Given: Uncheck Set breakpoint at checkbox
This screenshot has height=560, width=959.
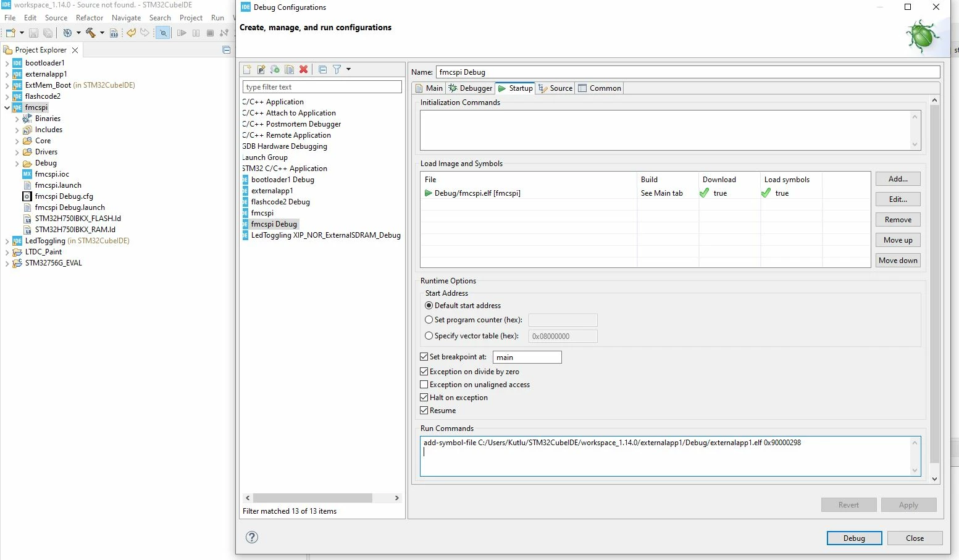Looking at the screenshot, I should [x=424, y=357].
